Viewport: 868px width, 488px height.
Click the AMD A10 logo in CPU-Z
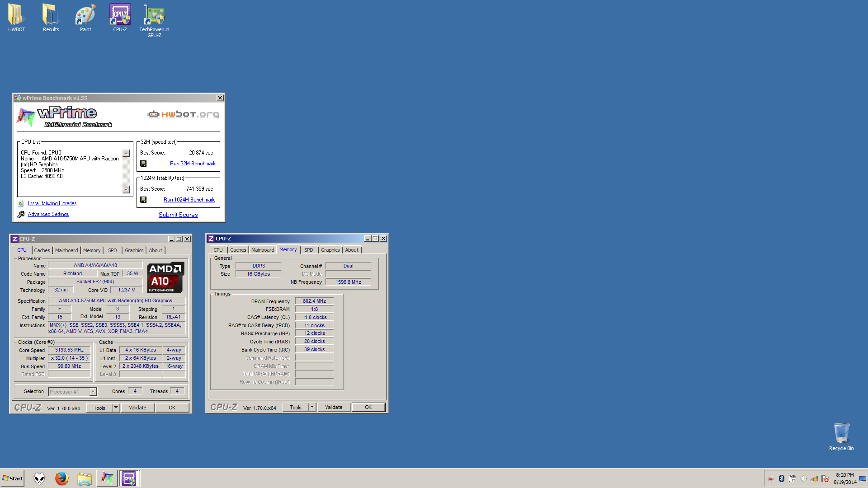166,277
